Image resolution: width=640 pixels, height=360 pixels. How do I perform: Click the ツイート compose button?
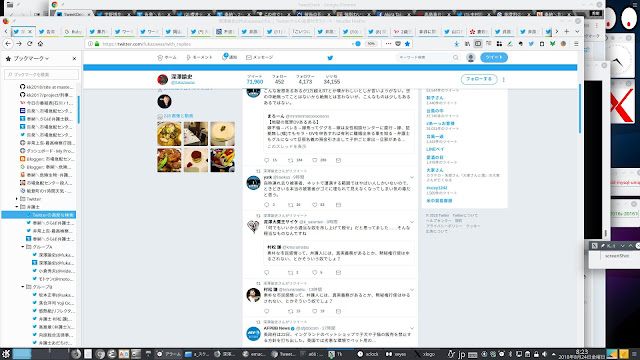(x=494, y=57)
